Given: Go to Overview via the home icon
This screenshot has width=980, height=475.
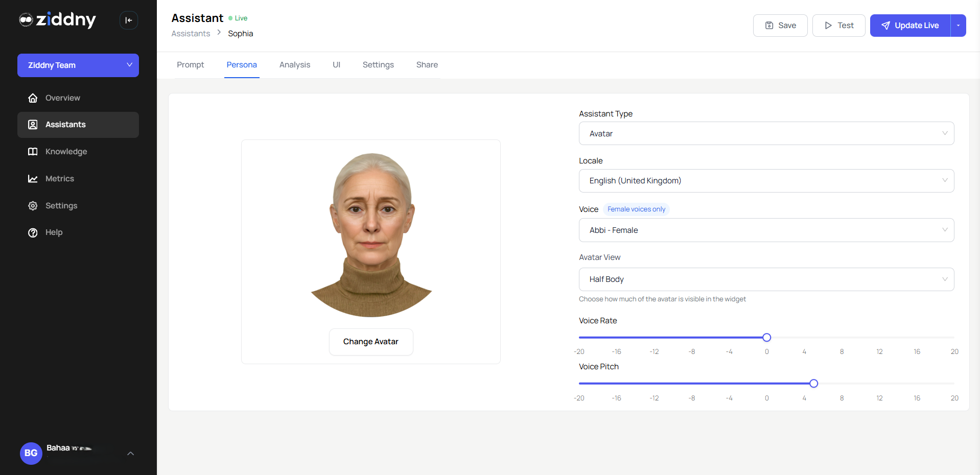Looking at the screenshot, I should point(33,98).
